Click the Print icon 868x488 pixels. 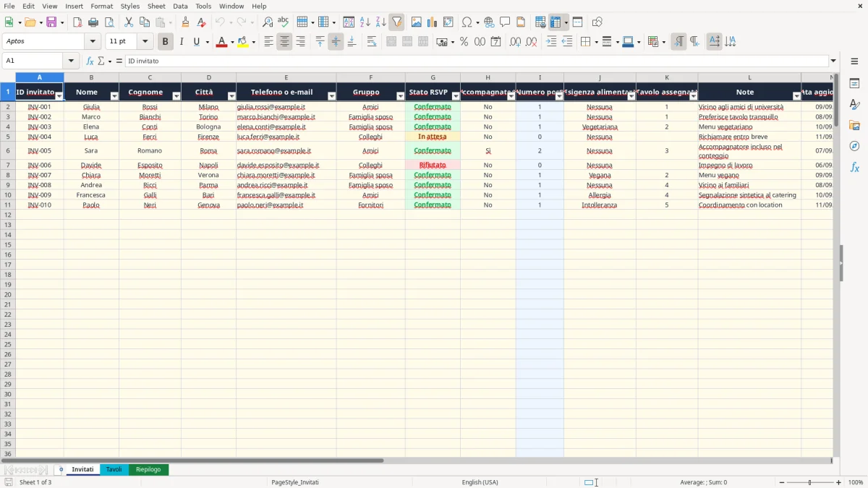93,22
